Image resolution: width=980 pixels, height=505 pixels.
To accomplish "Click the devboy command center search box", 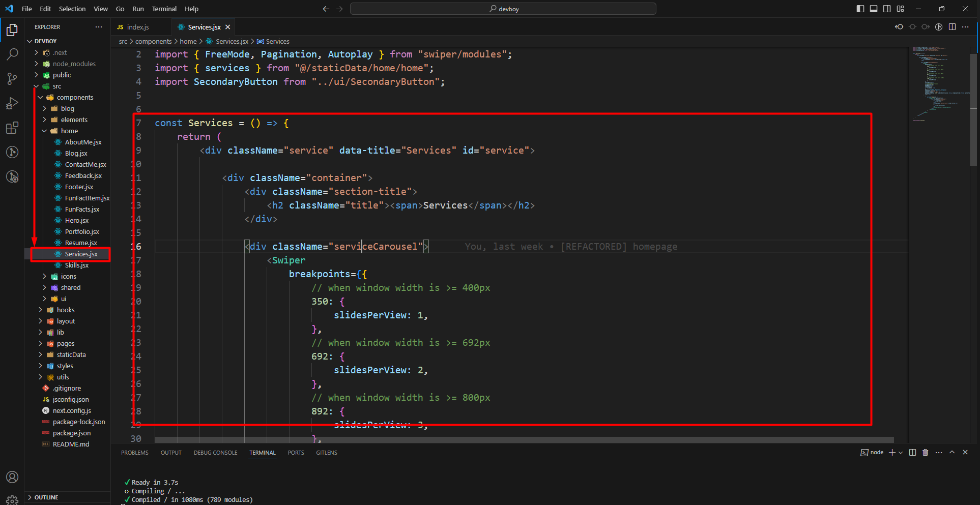I will point(503,9).
